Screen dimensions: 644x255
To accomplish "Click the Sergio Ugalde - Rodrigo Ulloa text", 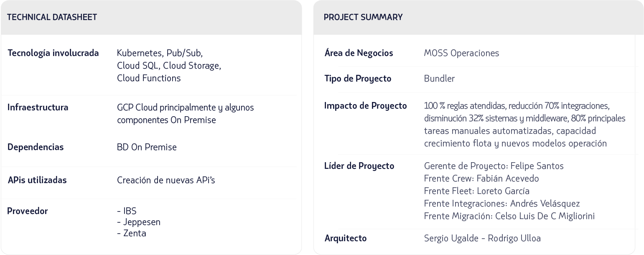I will 482,238.
